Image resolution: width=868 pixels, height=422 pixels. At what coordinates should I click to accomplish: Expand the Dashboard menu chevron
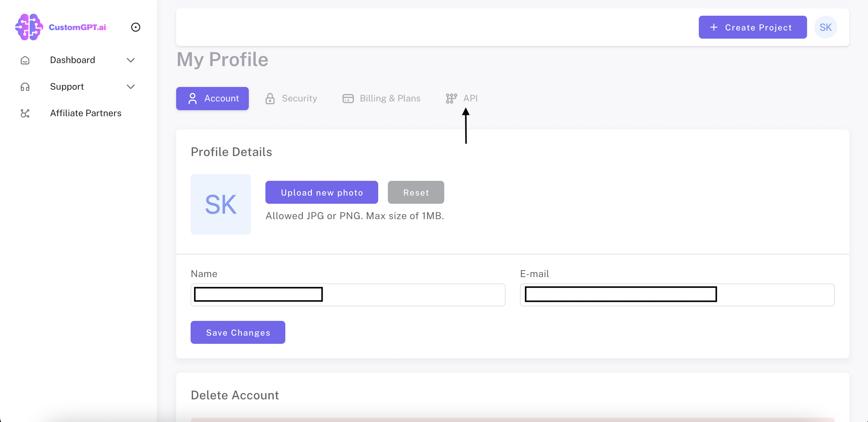pyautogui.click(x=131, y=60)
